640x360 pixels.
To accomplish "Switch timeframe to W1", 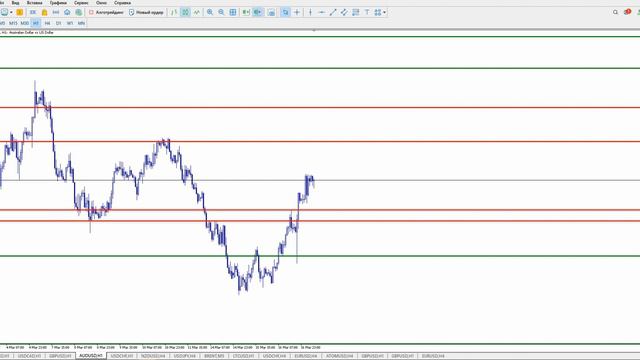I will pos(70,23).
